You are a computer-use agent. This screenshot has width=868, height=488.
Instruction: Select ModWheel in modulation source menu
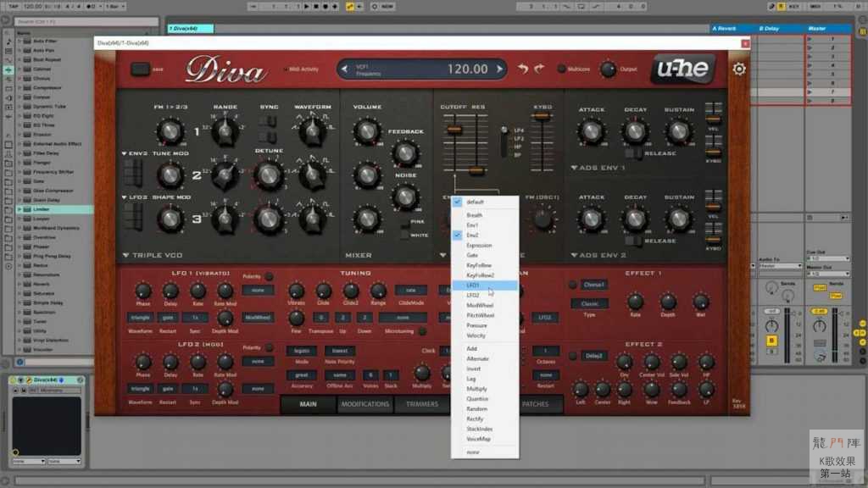(485, 305)
